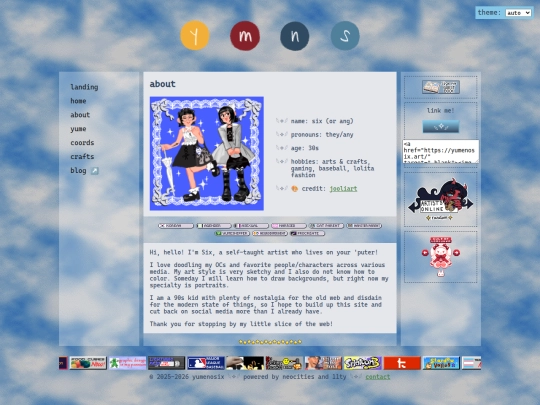540x405 pixels.
Task: Click the red banner with white character
Action: (x=402, y=363)
